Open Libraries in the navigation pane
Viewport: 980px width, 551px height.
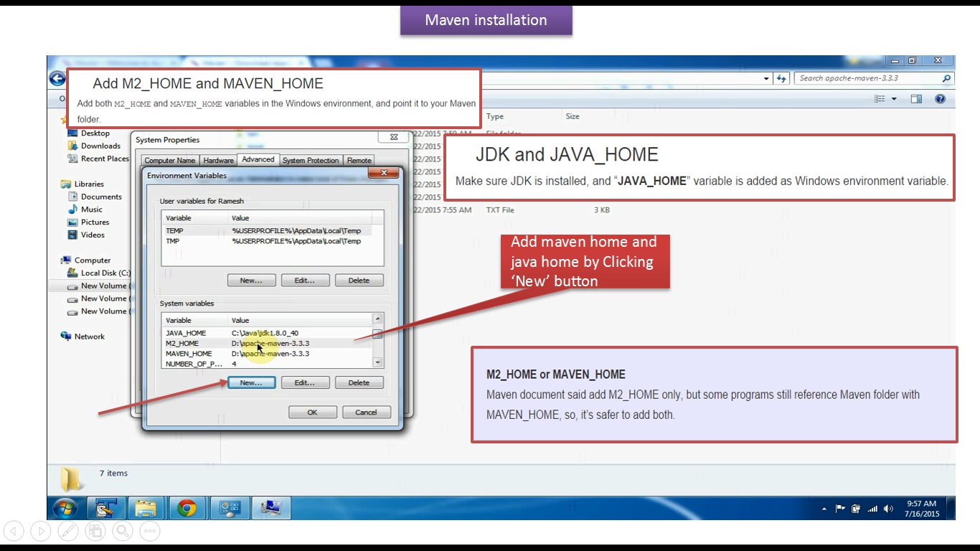(x=83, y=184)
